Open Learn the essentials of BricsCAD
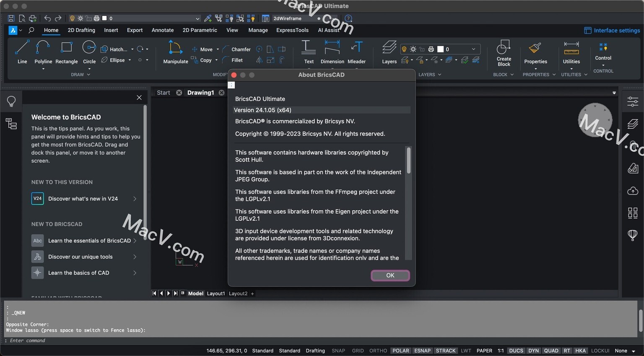 [x=84, y=240]
